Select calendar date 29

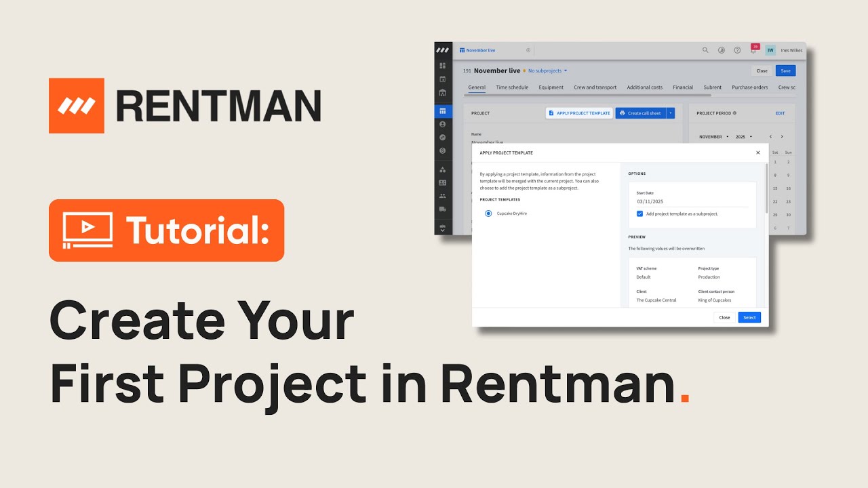pos(775,215)
